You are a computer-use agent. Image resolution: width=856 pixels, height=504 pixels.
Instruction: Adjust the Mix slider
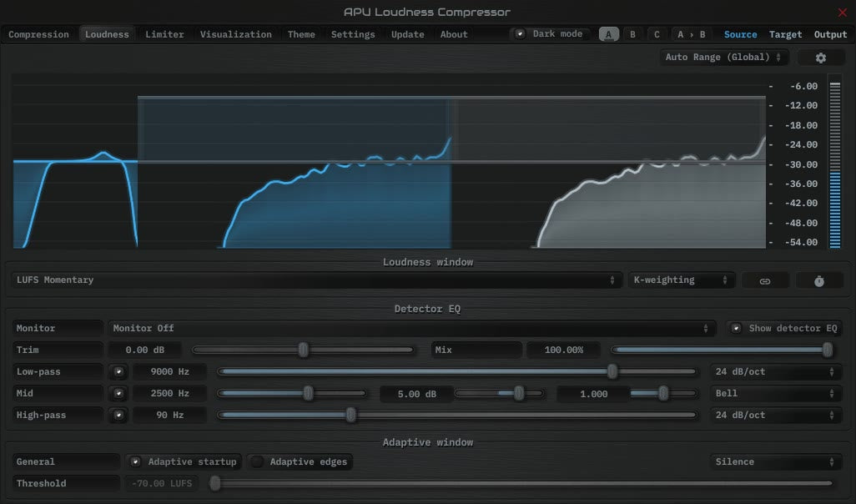[x=722, y=350]
